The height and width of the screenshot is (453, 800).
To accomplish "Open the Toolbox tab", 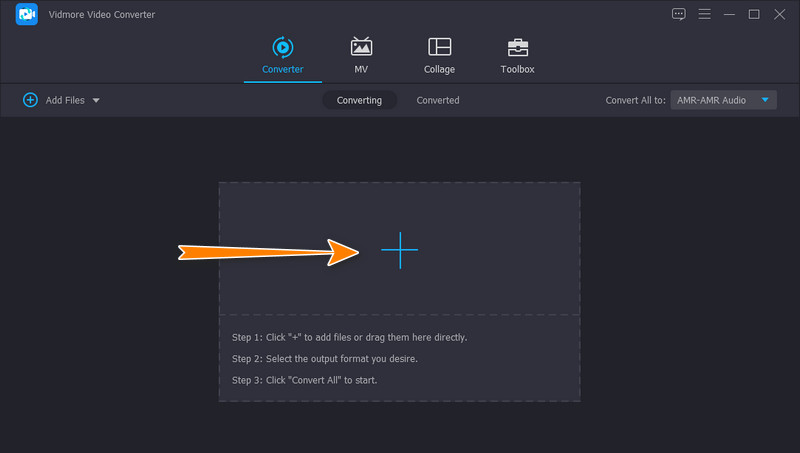I will click(x=517, y=55).
